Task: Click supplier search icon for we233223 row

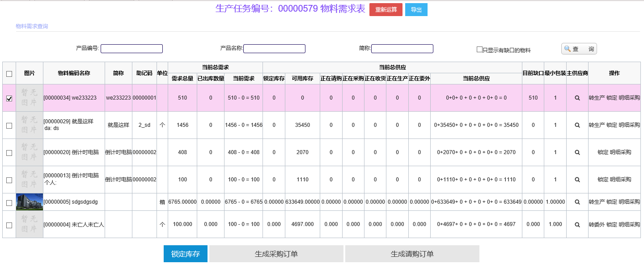Action: (x=577, y=98)
